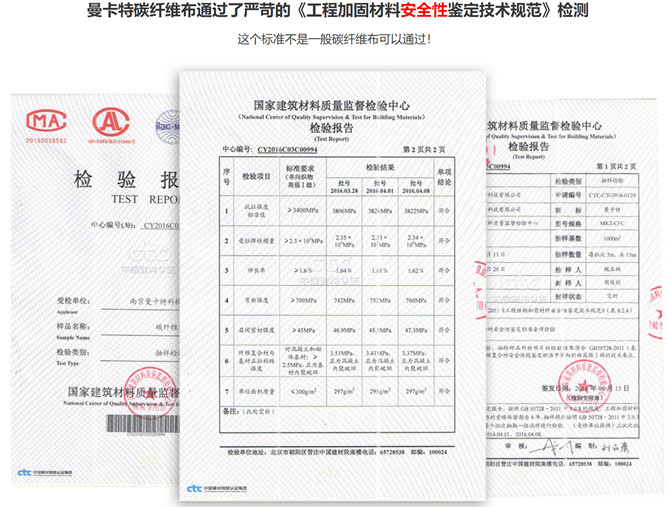Click the handwritten signature beside 审核
Image resolution: width=668 pixels, height=507 pixels.
[x=550, y=447]
